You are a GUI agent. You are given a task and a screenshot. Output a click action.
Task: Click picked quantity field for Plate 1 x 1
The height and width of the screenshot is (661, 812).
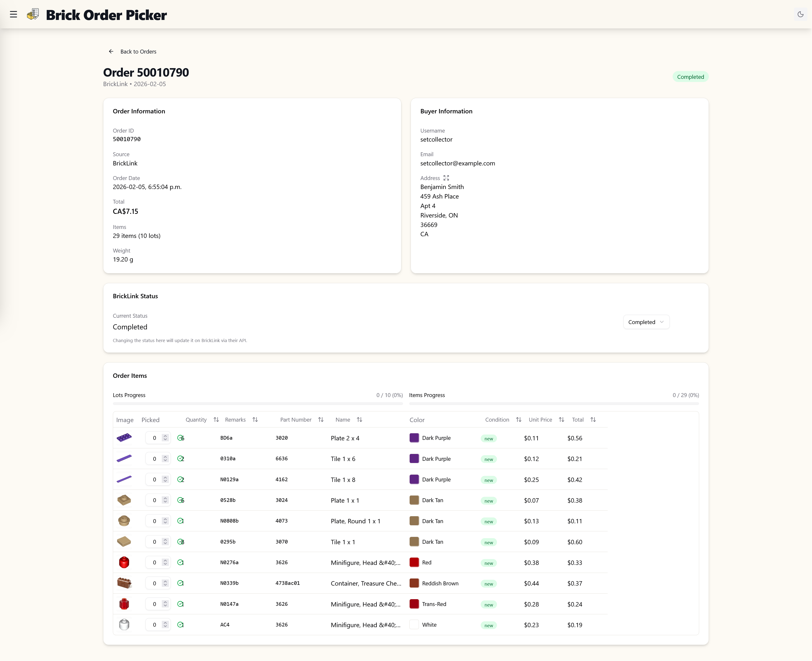pyautogui.click(x=154, y=500)
